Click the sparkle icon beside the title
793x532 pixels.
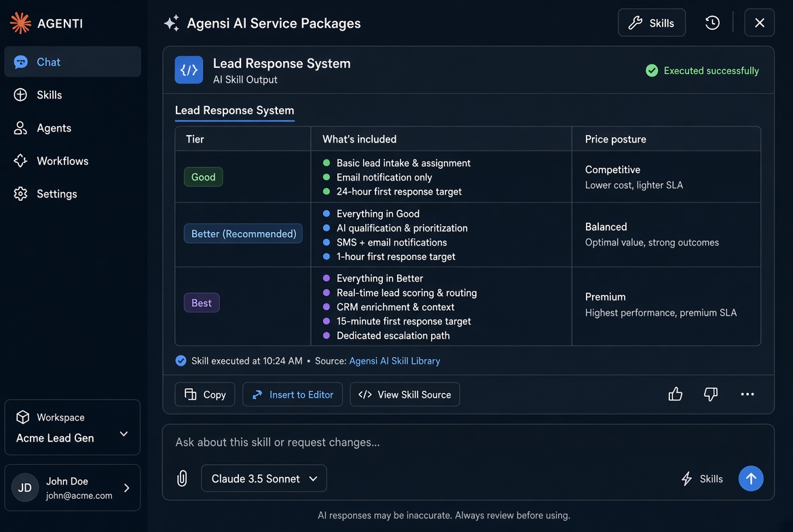(172, 23)
